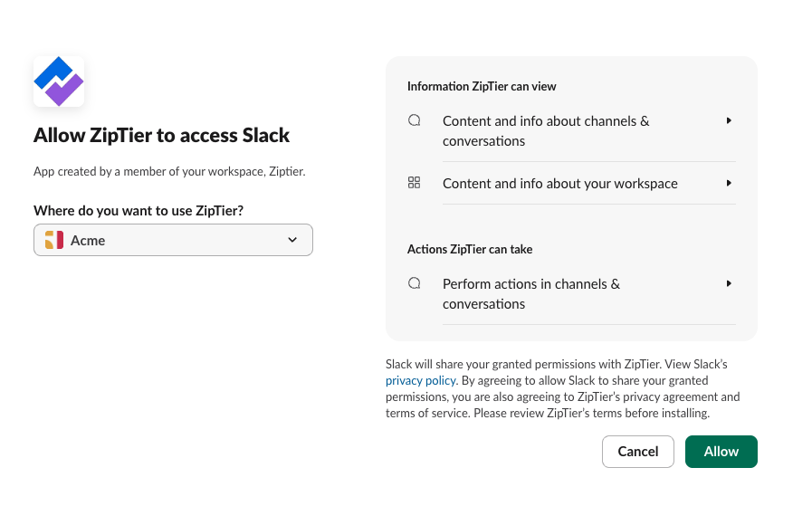
Task: Expand the arrow for Perform actions in channels
Action: [729, 283]
